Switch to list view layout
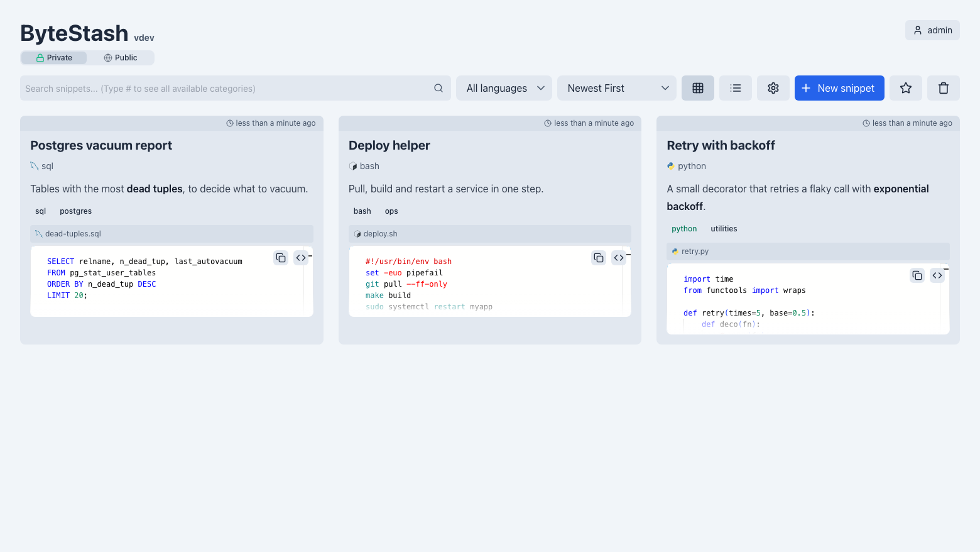This screenshot has height=552, width=980. (x=736, y=88)
